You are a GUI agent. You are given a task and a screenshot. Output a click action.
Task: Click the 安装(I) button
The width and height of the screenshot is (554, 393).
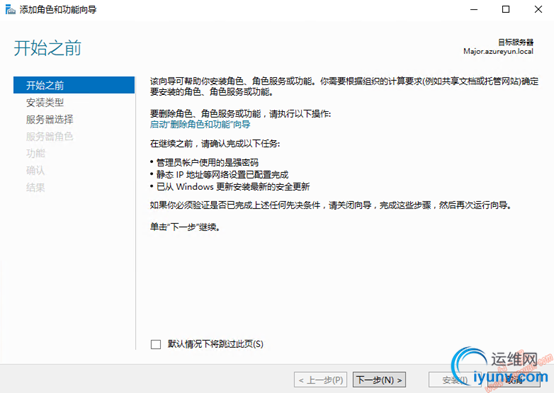[x=455, y=380]
